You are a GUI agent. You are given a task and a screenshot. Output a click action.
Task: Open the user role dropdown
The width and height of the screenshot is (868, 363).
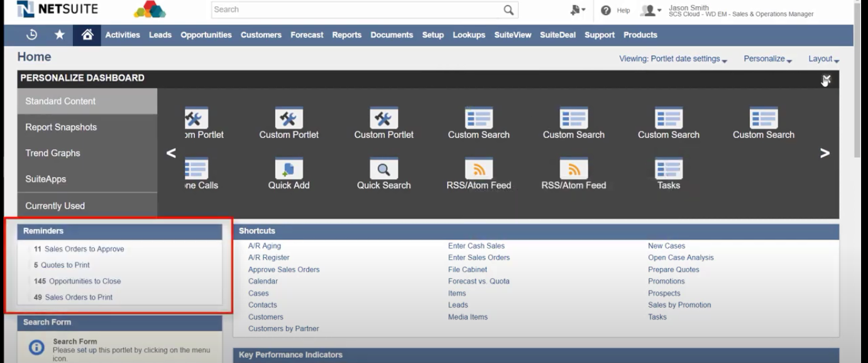[651, 11]
